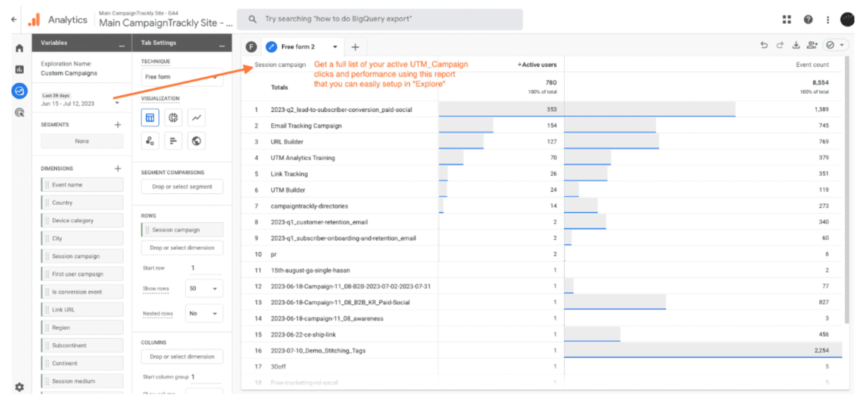Open the Explore section in sidebar
This screenshot has height=401, width=868.
[20, 91]
